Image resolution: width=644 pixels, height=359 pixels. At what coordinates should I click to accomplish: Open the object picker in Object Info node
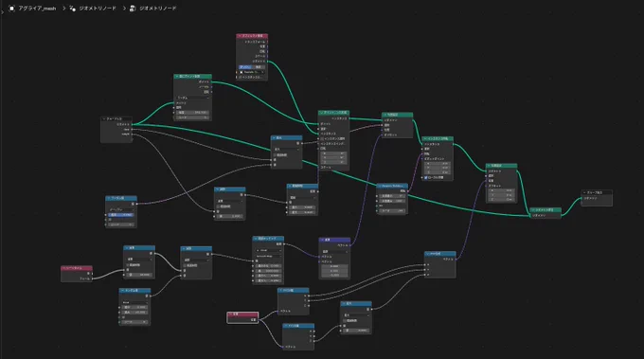click(252, 72)
